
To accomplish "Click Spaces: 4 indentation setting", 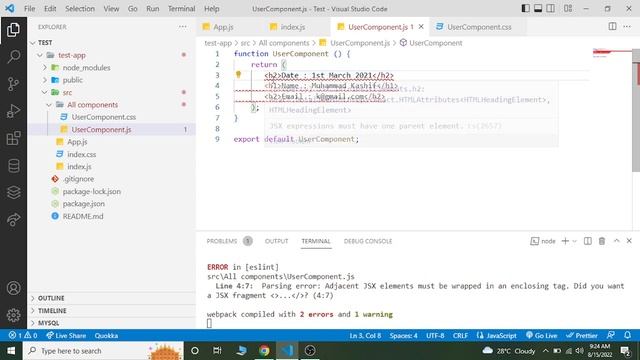I will click(x=403, y=336).
